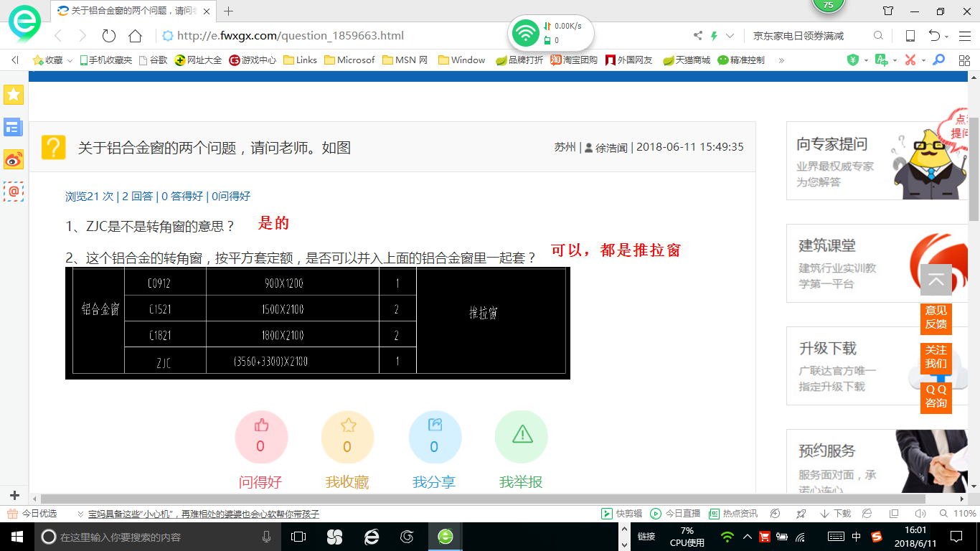Open the browser main menu (hamburger icon)
980x551 pixels.
[963, 36]
